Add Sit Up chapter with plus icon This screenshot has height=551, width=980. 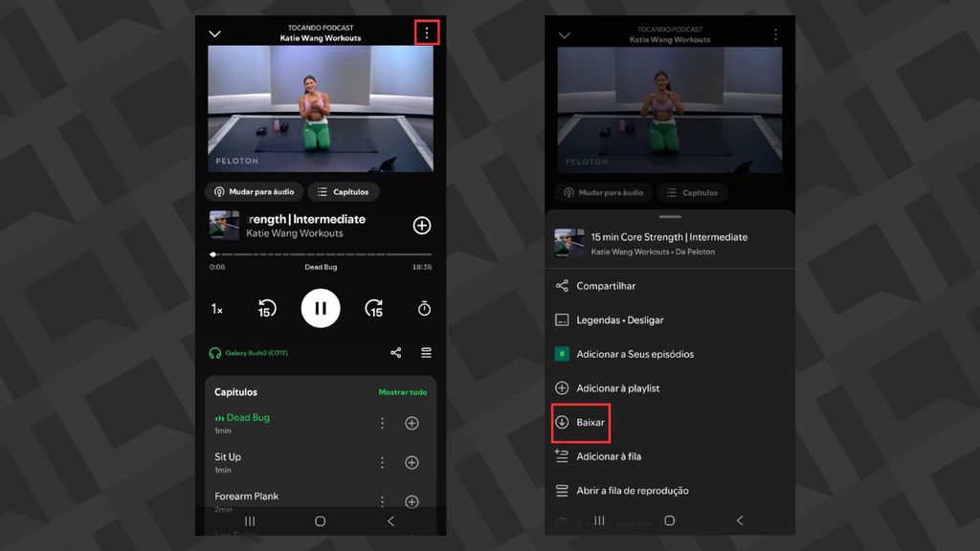[x=412, y=462]
